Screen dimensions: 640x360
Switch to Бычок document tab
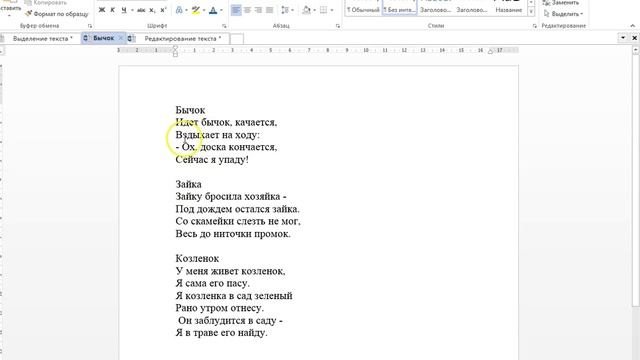pyautogui.click(x=103, y=38)
